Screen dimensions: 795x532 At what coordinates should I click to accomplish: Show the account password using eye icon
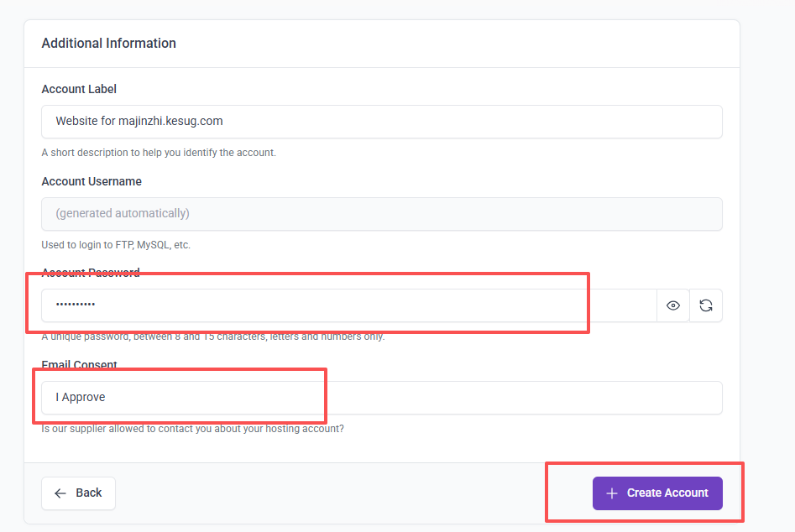[x=672, y=305]
